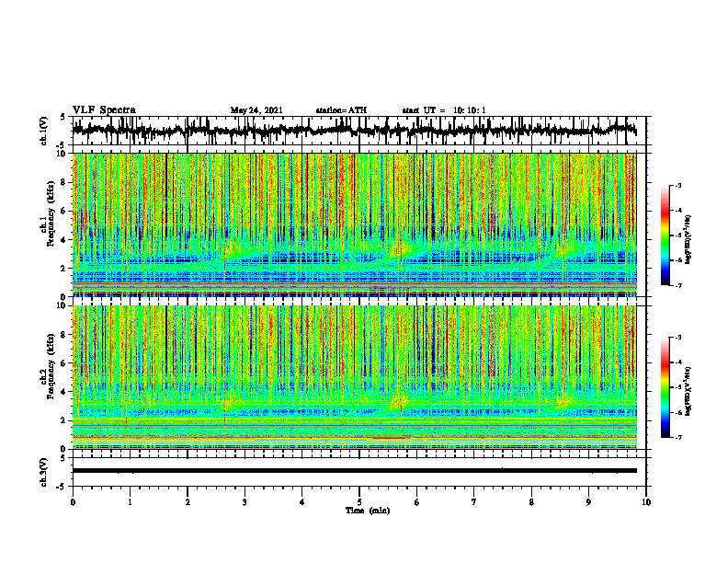Viewport: 728px width, 563px height.
Task: Click the lower colorbar "-7" tick value
Action: (x=678, y=438)
